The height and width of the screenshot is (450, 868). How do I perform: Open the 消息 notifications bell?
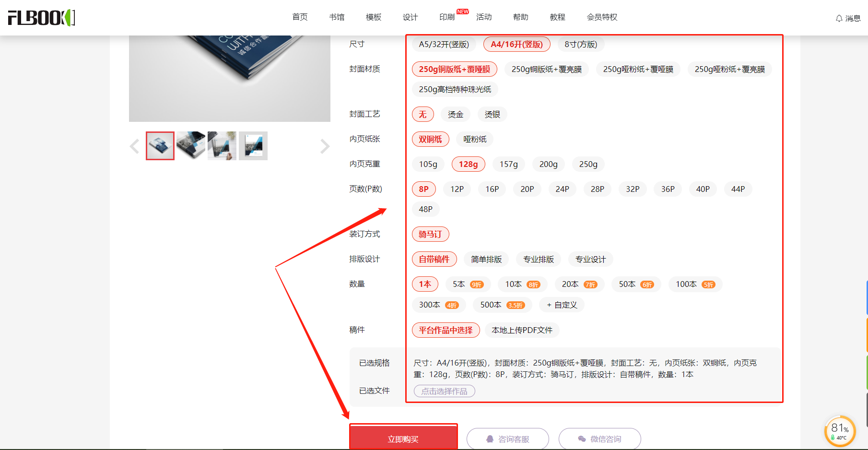(x=848, y=18)
